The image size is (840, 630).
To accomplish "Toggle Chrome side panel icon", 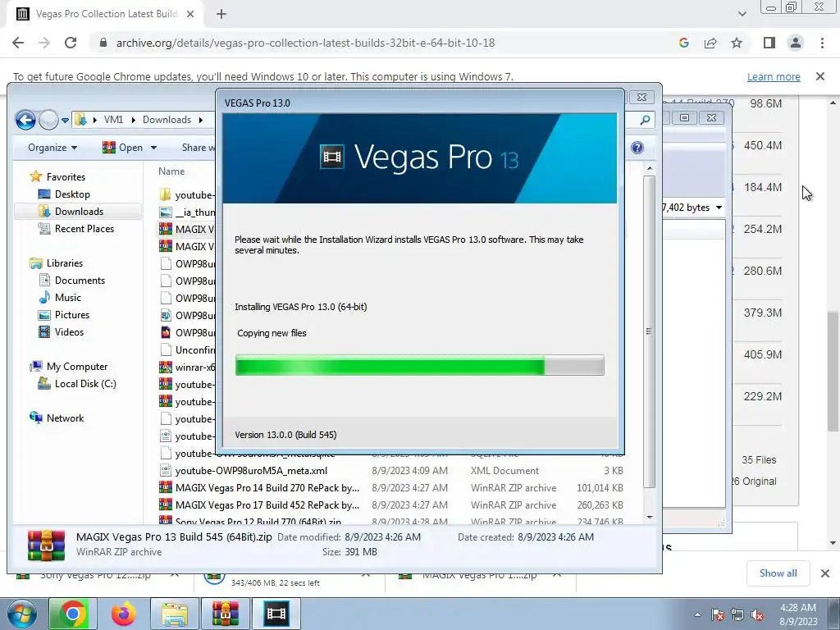I will (x=769, y=43).
